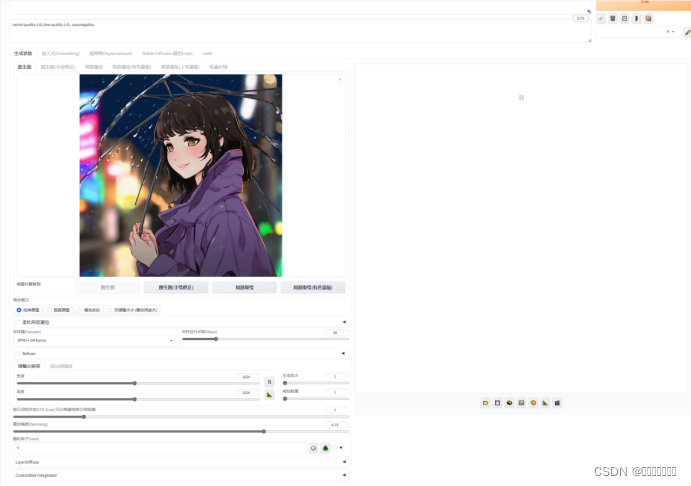The width and height of the screenshot is (691, 486).
Task: Adjust the CFG Scale slider
Action: pos(181,416)
